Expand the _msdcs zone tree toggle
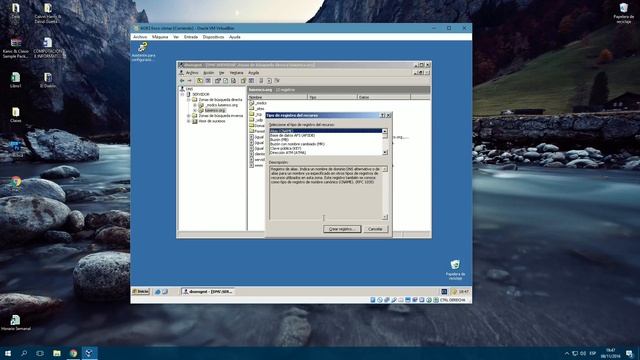640x360 pixels. point(195,105)
